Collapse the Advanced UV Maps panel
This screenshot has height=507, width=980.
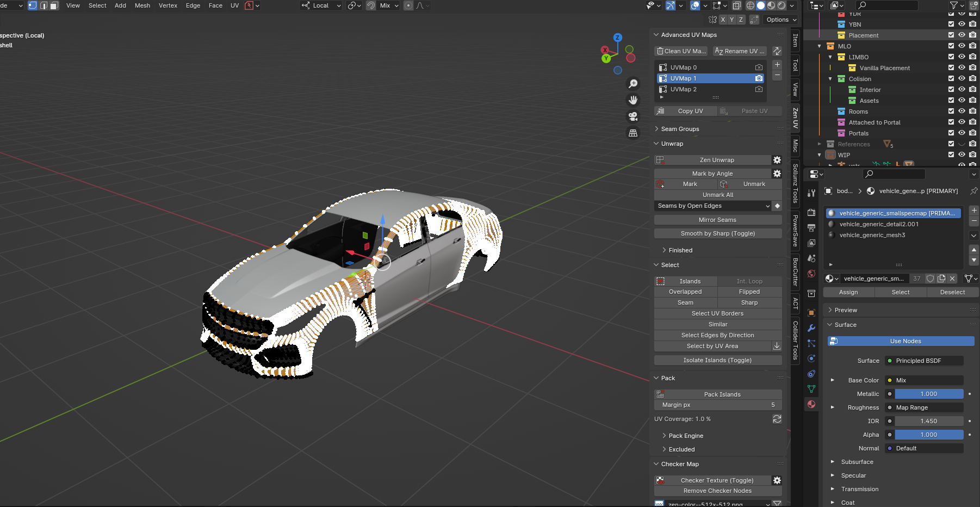(656, 35)
